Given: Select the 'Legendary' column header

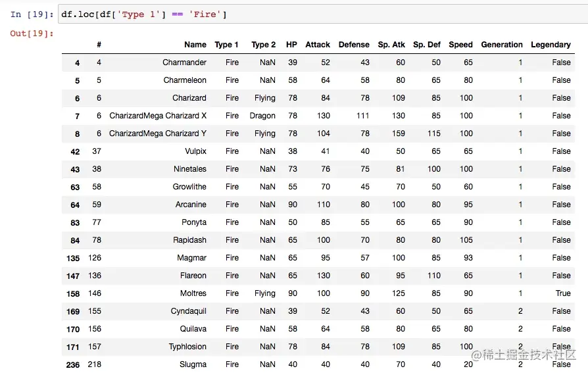Looking at the screenshot, I should [x=551, y=45].
